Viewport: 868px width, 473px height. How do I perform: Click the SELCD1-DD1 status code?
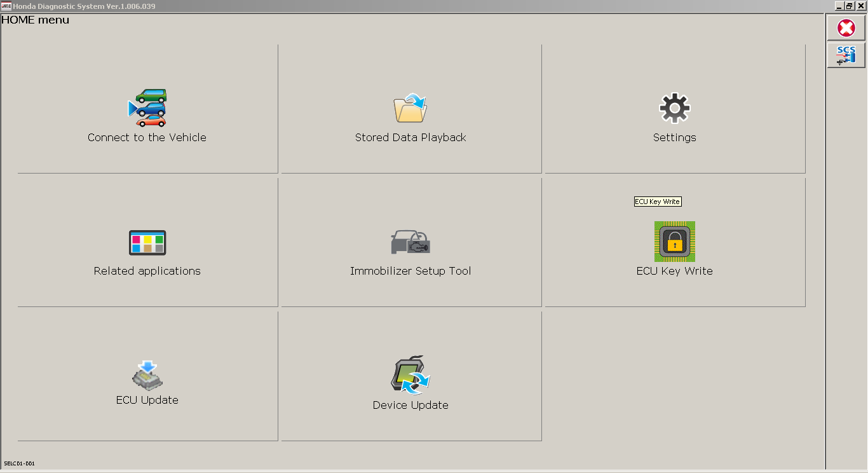click(19, 464)
